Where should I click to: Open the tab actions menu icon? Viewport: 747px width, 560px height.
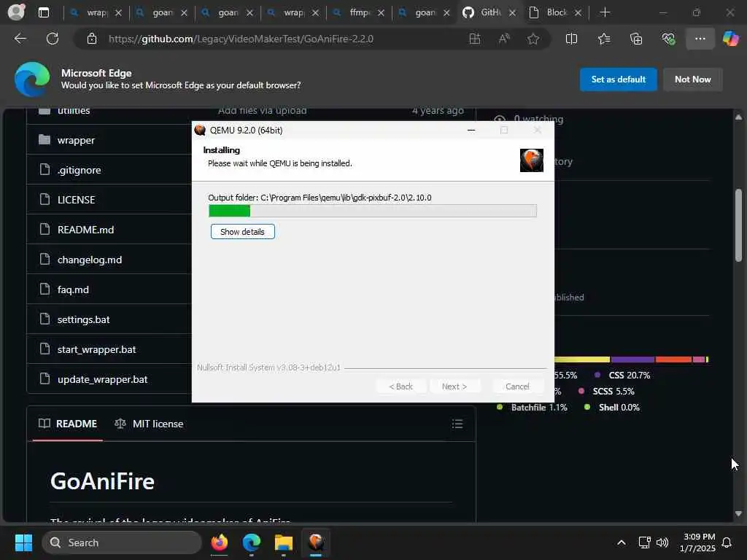(43, 12)
